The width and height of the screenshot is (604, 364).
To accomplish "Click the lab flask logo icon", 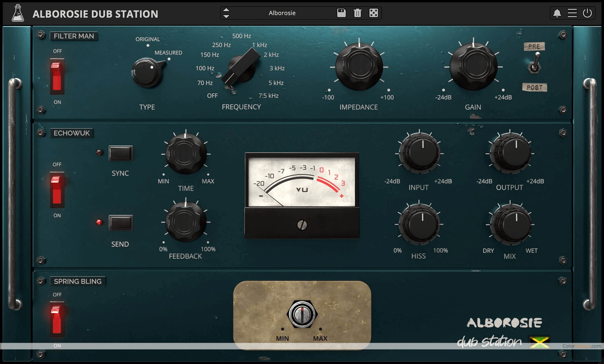I will click(18, 13).
